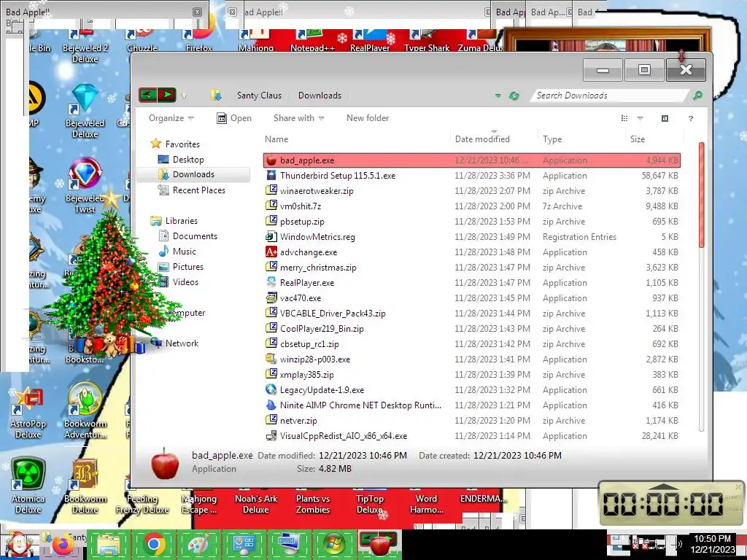Select vac470.exe file icon
Screen dimensions: 747x560
(271, 297)
